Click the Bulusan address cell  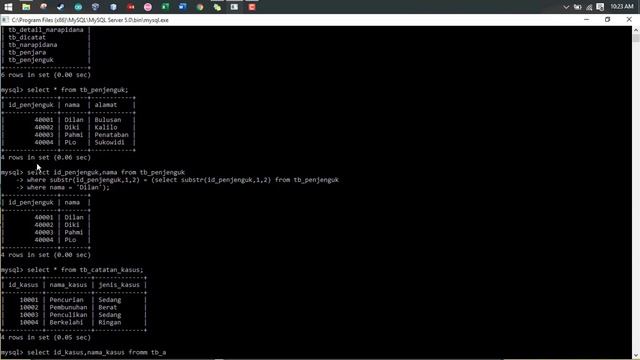108,120
